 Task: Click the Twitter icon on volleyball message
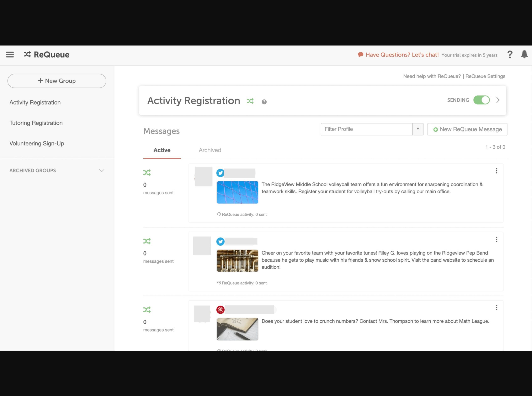click(220, 173)
